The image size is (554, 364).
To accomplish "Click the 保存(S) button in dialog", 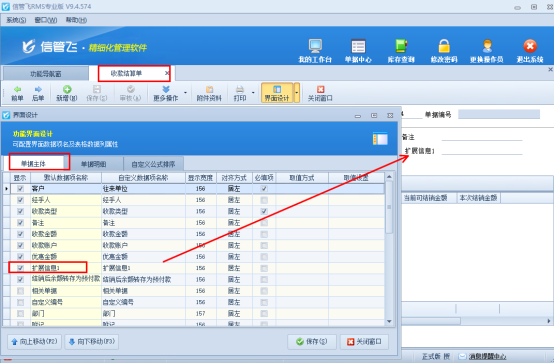I will pyautogui.click(x=312, y=342).
